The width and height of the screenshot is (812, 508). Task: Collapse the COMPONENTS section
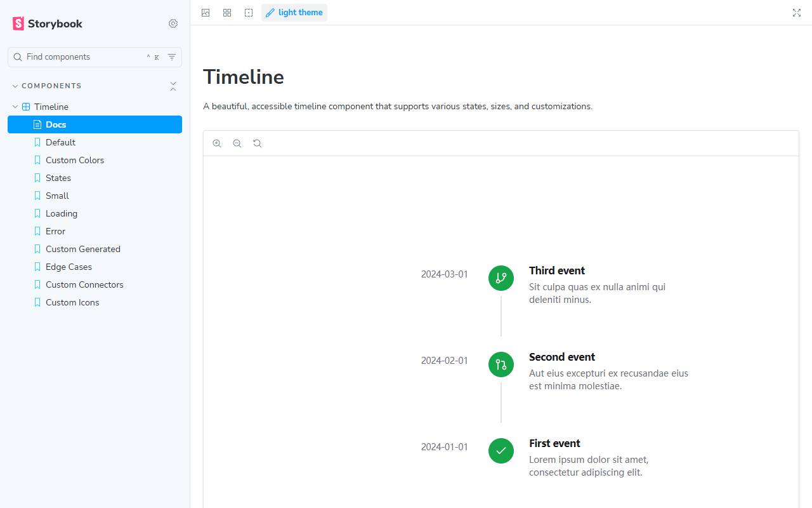tap(47, 86)
